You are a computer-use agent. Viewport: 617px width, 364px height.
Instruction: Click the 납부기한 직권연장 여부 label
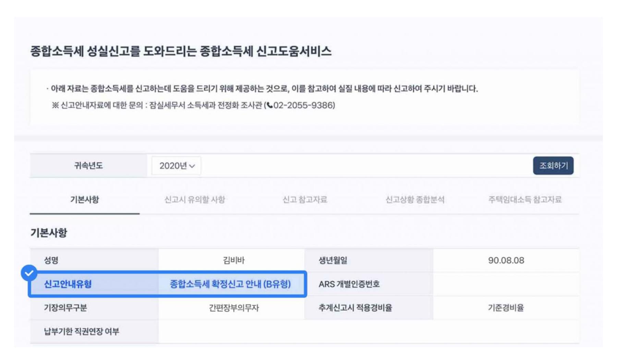[82, 331]
